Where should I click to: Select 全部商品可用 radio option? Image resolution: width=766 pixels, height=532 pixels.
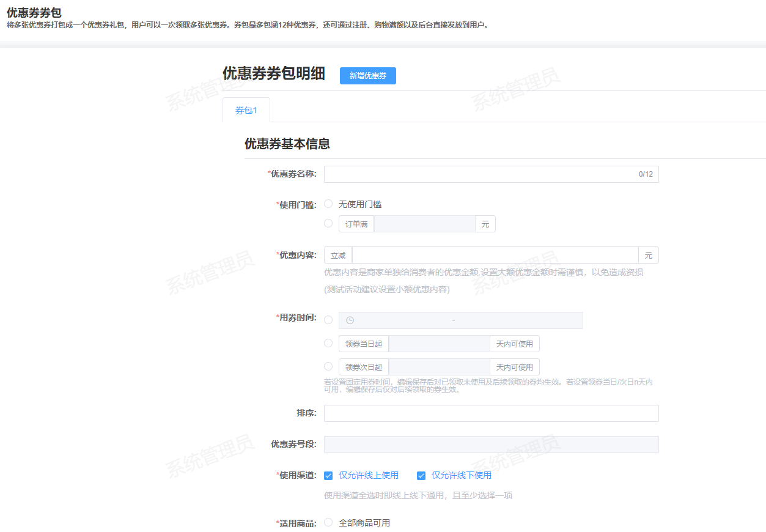[328, 522]
